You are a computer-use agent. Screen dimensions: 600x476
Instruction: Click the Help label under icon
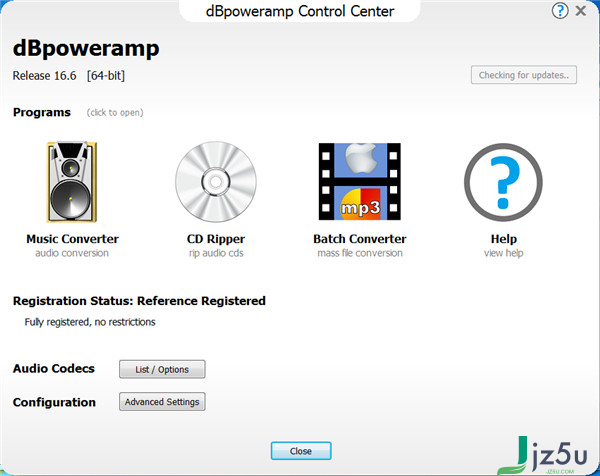504,239
